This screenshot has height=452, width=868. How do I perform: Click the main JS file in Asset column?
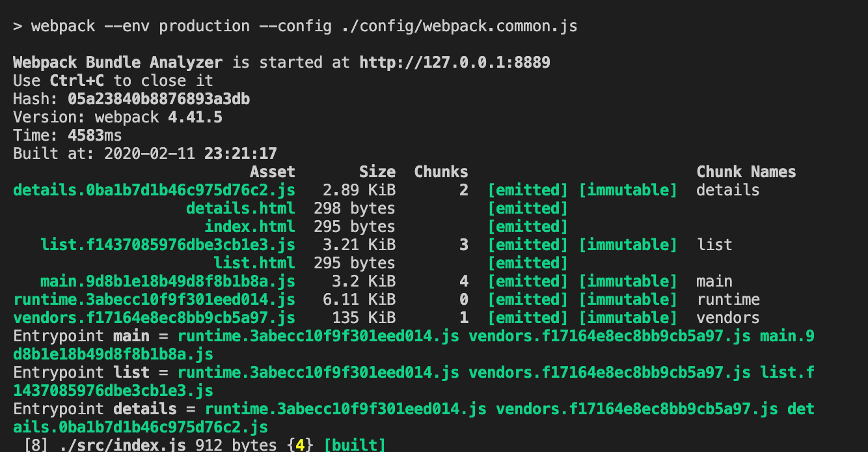click(167, 281)
